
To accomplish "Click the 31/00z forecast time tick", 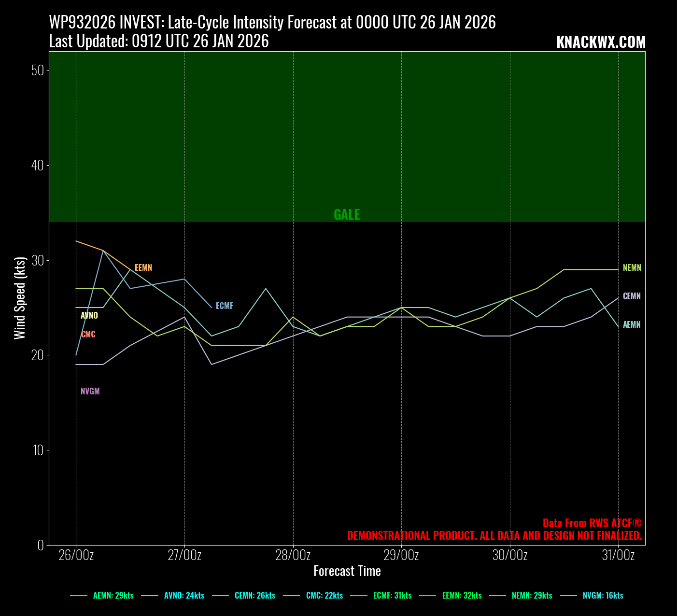I will click(618, 555).
